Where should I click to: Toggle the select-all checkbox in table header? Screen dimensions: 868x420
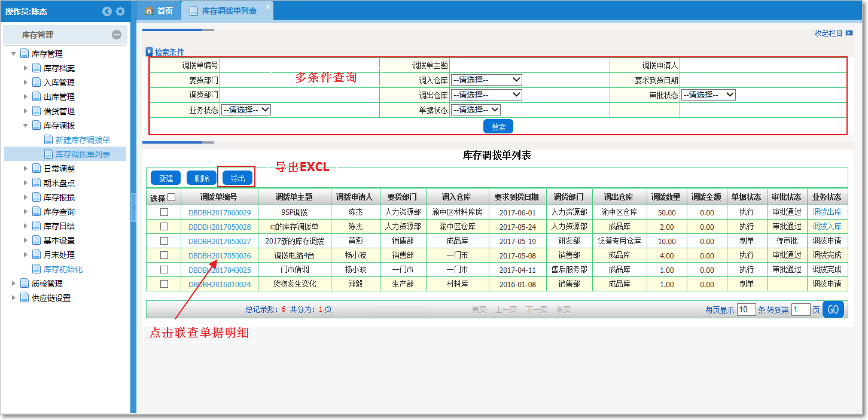(172, 197)
